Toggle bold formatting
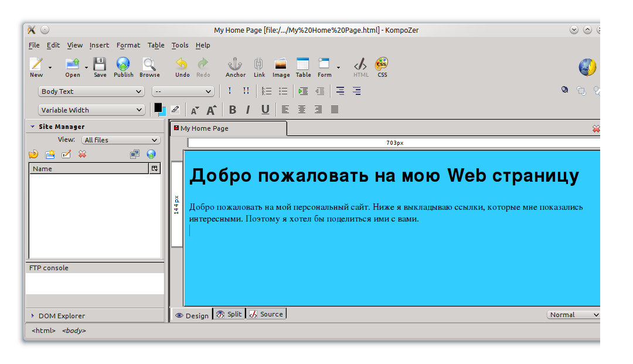The image size is (633, 364). (x=232, y=109)
